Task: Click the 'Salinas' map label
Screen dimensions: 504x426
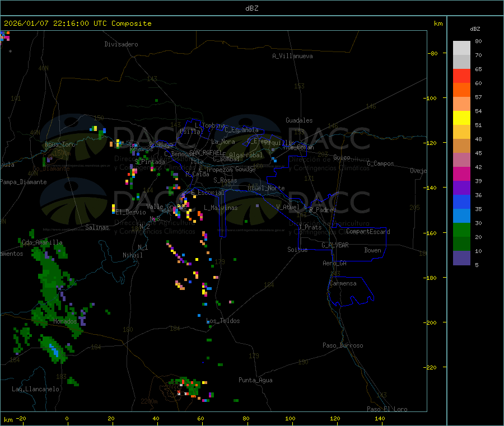Action: point(97,227)
